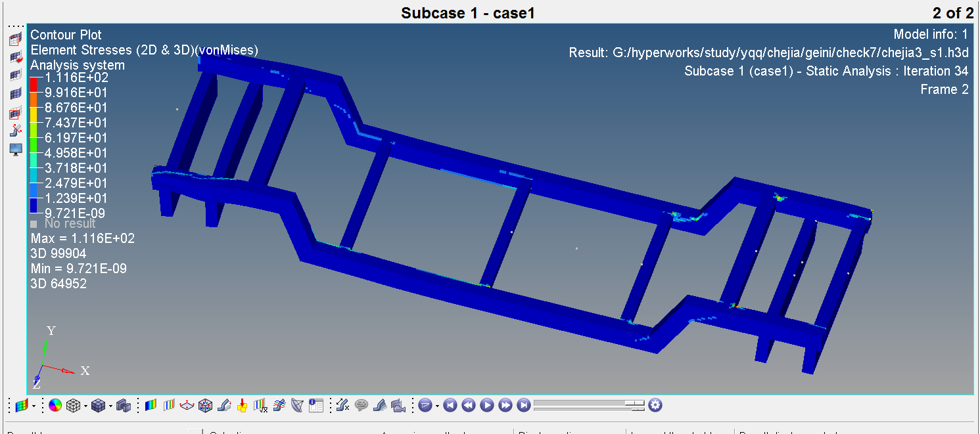Viewport: 980px width, 434px height.
Task: Open the Contour panel rainbow icon
Action: pos(151,406)
